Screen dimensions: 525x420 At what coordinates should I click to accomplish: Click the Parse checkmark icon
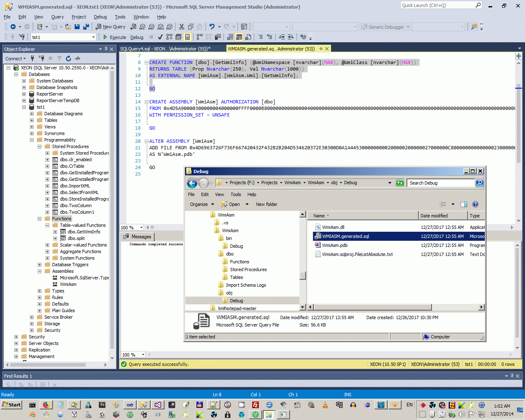pos(160,37)
